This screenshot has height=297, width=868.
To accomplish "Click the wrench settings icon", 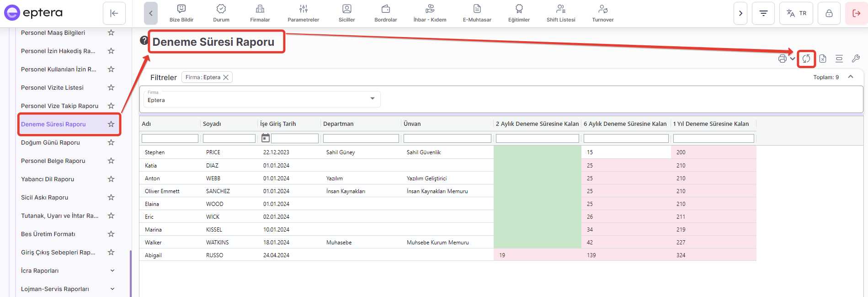I will coord(856,59).
